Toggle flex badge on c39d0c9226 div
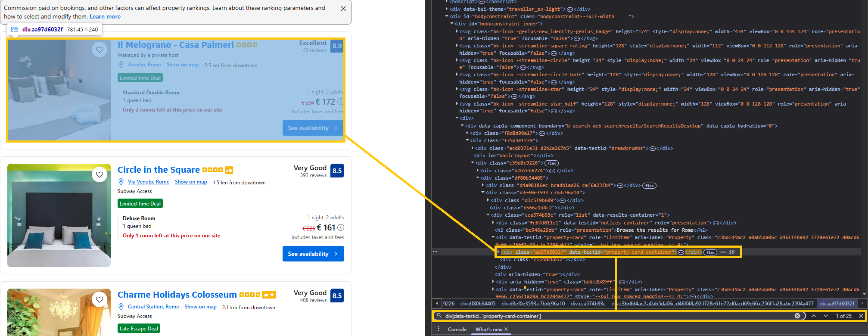868x336 pixels. pos(552,163)
